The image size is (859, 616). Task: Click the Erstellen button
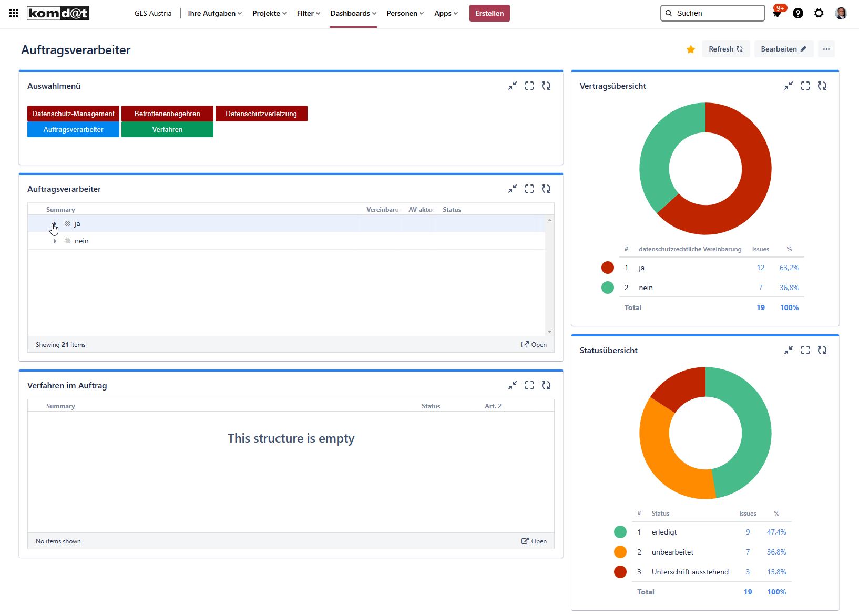pos(489,13)
